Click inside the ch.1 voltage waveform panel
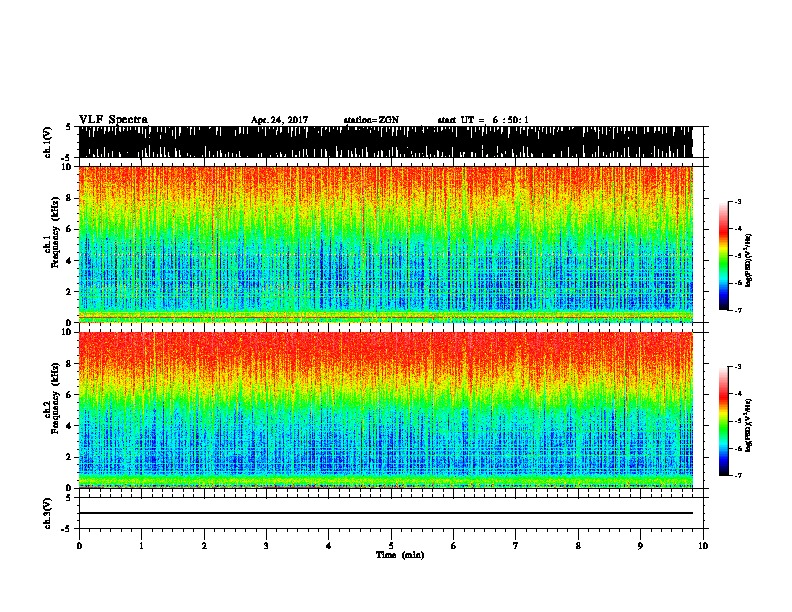Viewport: 792px width, 612px height. click(385, 142)
